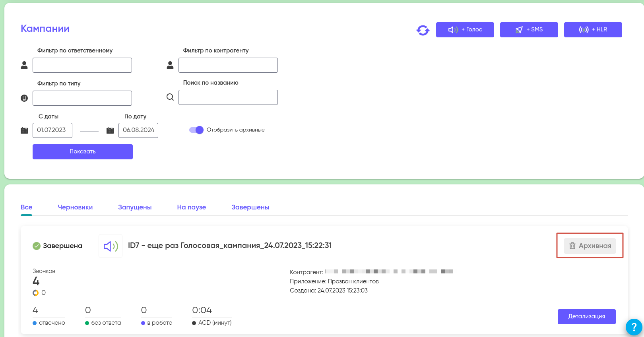This screenshot has height=337, width=644.
Task: Click person icon beside responsible filter
Action: [x=24, y=65]
